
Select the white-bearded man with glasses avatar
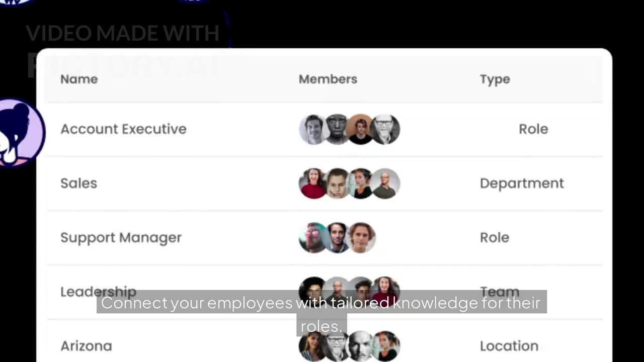(x=385, y=129)
